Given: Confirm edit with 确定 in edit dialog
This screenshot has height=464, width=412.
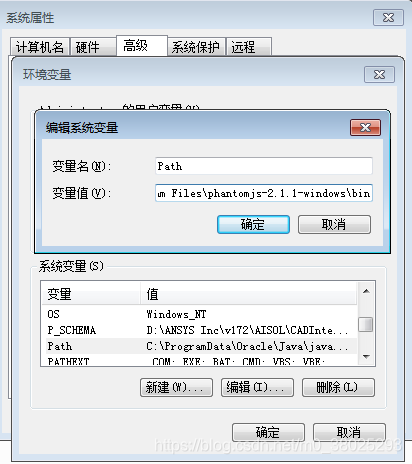Looking at the screenshot, I should [253, 224].
